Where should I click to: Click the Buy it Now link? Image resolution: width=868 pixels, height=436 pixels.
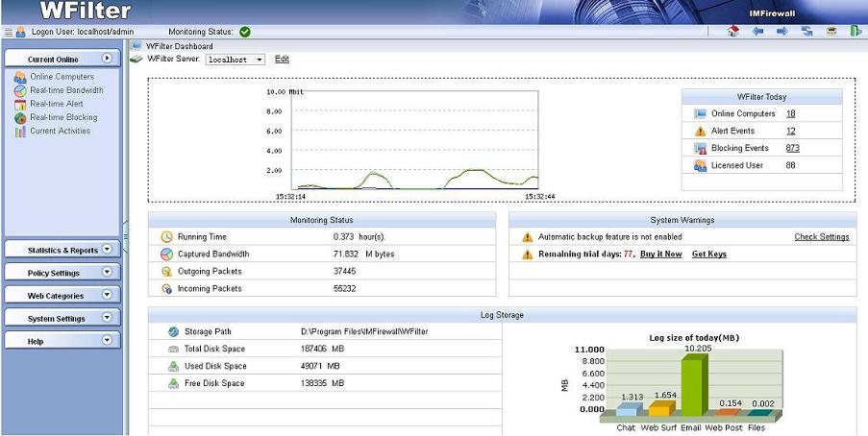[661, 254]
